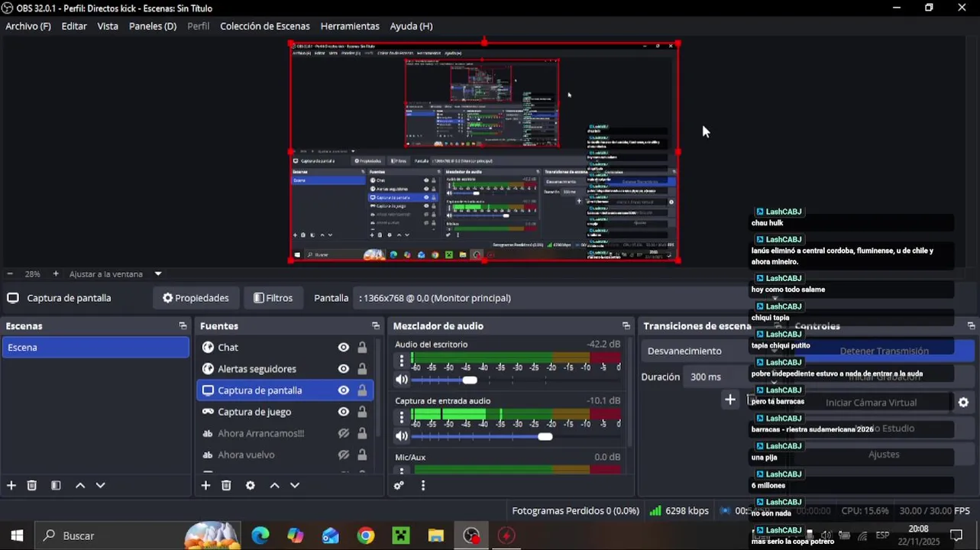The image size is (980, 550).
Task: Zoom in preview with plus icon
Action: pos(56,273)
